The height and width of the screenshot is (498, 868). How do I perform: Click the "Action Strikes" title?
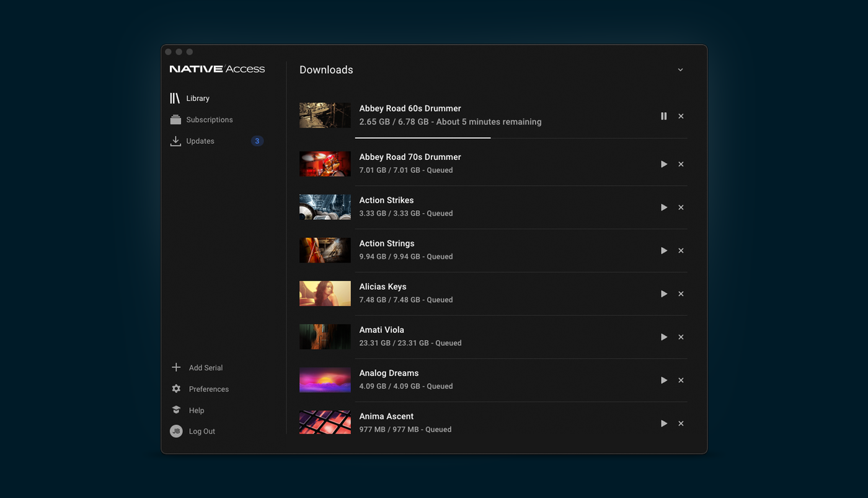[x=386, y=201]
